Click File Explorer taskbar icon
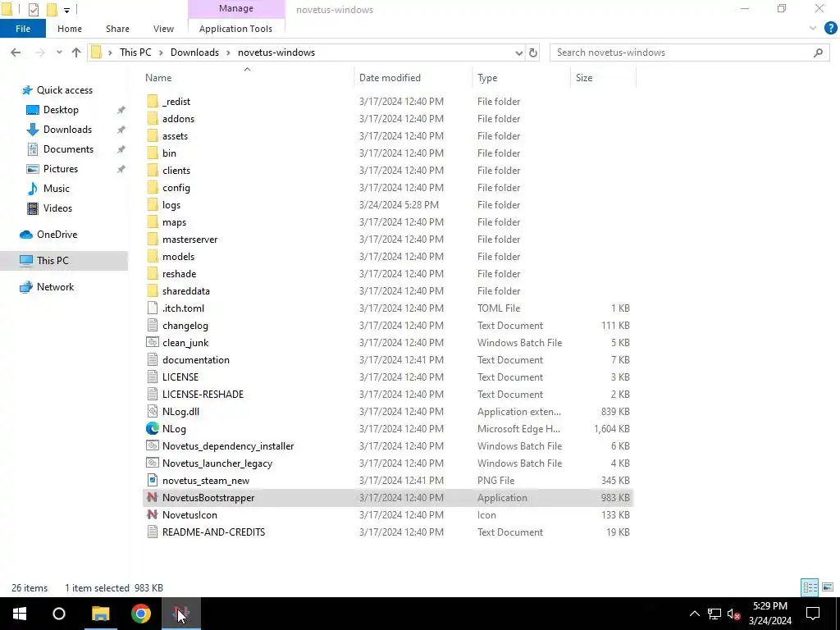This screenshot has height=630, width=840. click(x=100, y=614)
